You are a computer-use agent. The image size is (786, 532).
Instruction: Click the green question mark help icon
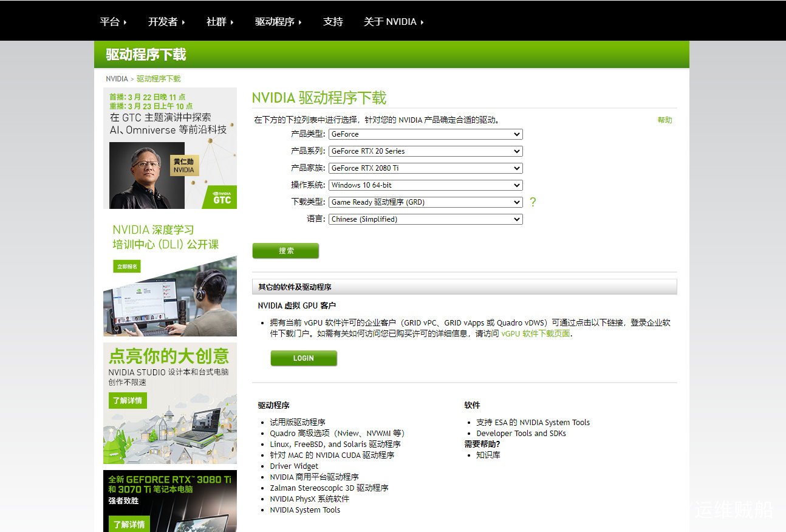tap(533, 202)
